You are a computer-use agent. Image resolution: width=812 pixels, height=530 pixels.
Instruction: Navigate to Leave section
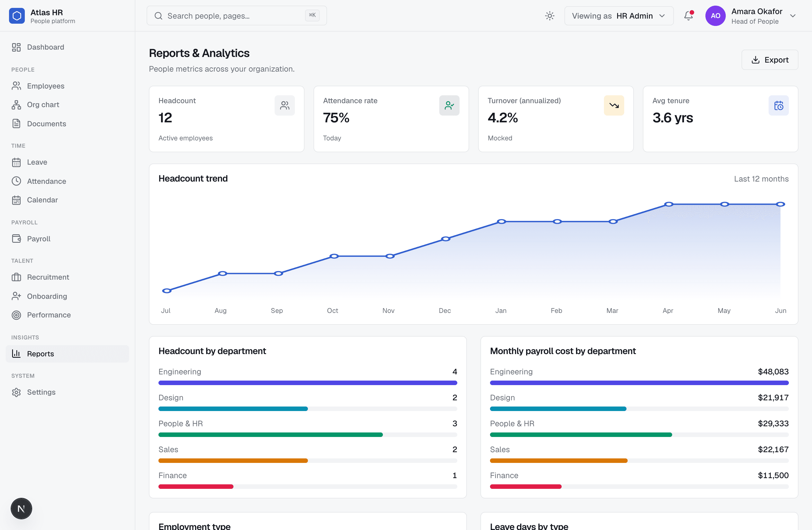click(67, 162)
